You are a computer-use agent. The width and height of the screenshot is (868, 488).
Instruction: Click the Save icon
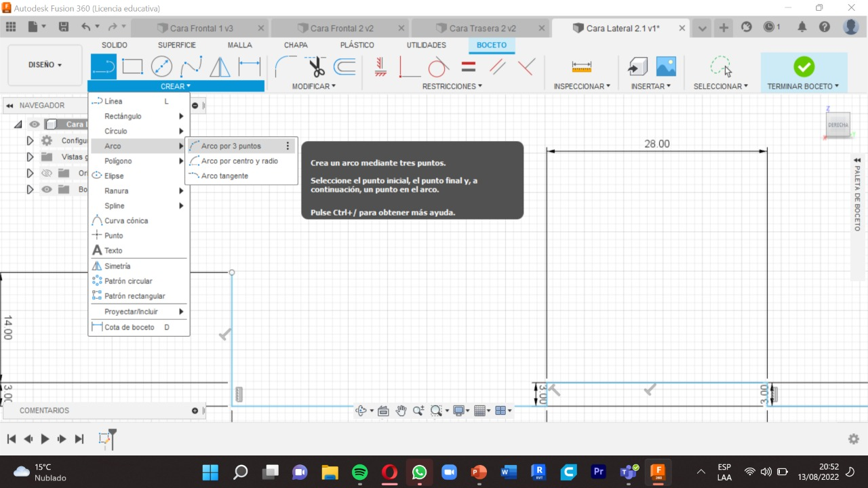pos(64,27)
